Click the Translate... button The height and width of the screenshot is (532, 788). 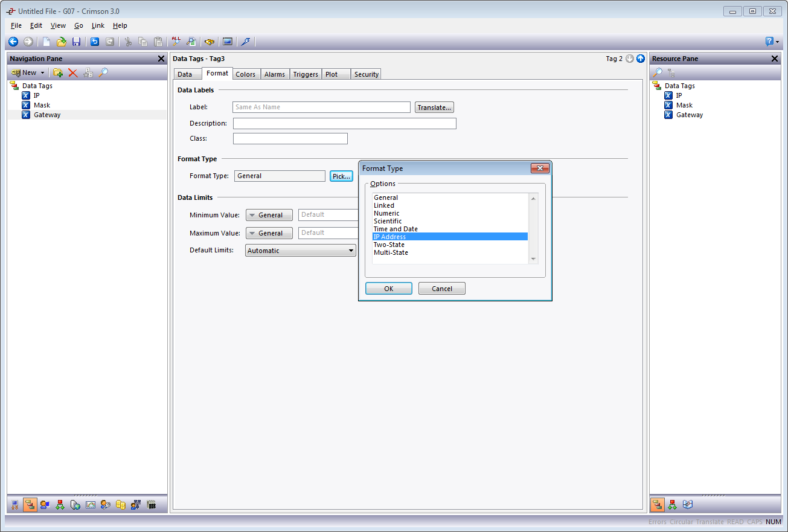coord(434,107)
